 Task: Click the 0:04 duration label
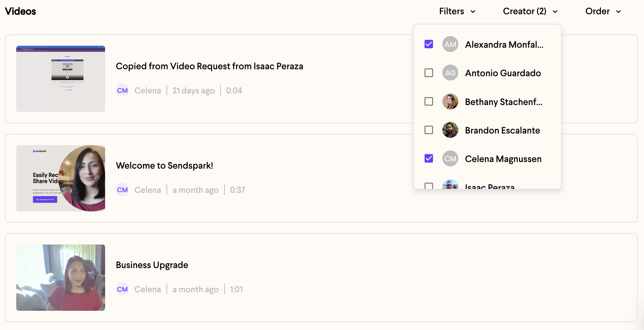(234, 90)
